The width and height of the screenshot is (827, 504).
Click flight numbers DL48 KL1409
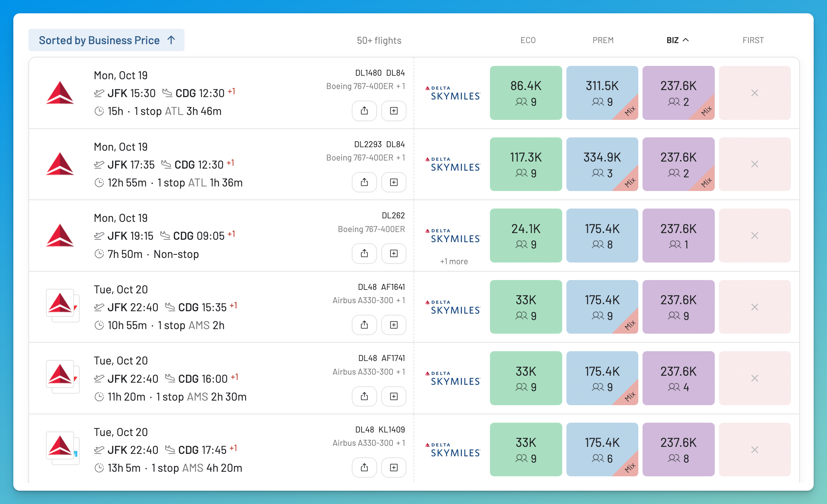380,430
